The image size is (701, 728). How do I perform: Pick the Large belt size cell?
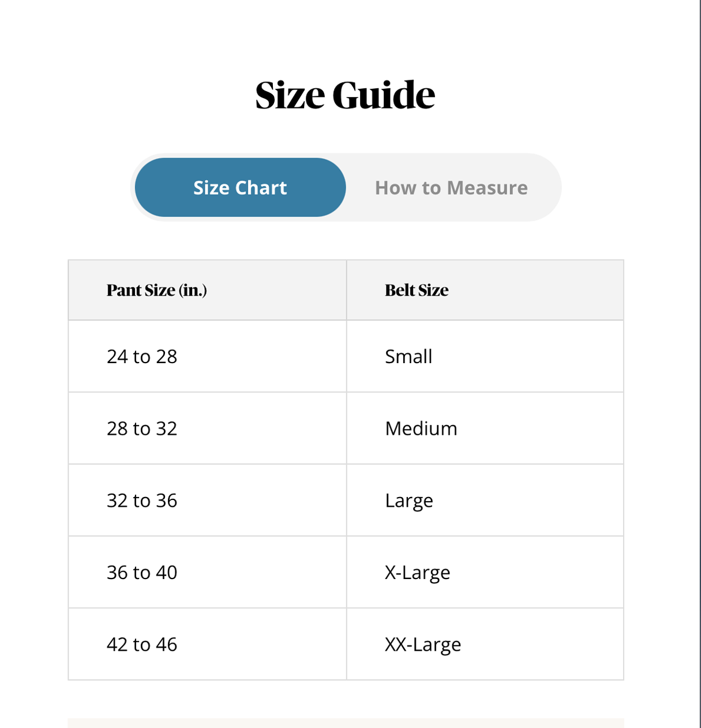(x=409, y=501)
